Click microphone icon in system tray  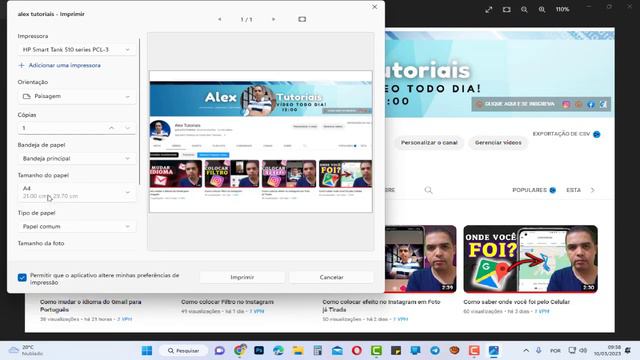[539, 351]
